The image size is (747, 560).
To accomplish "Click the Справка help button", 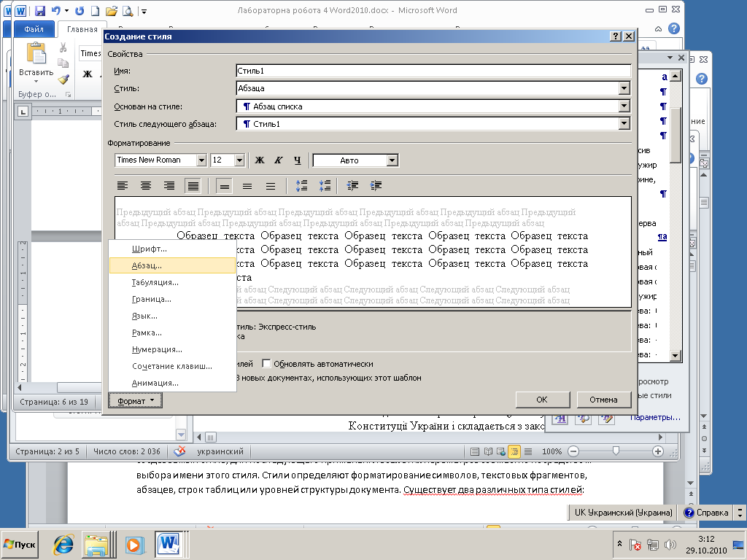I will click(706, 513).
